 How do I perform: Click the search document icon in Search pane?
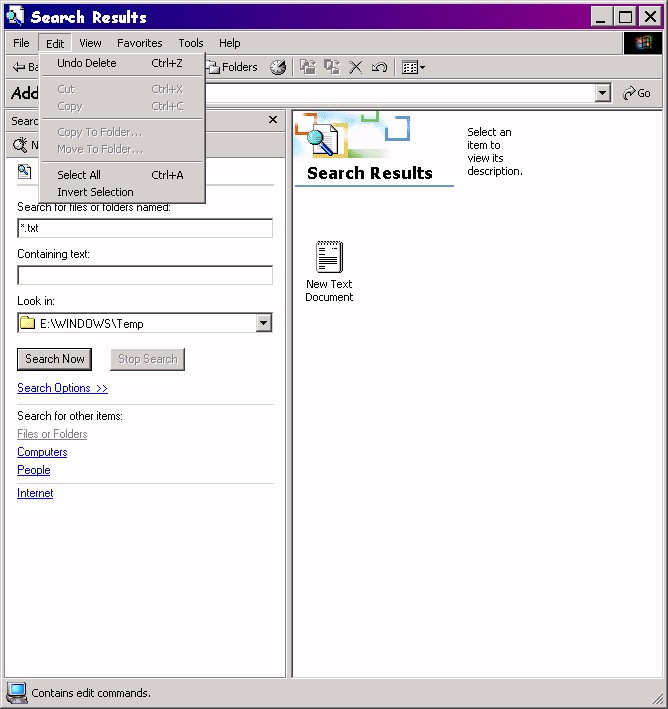(x=24, y=172)
